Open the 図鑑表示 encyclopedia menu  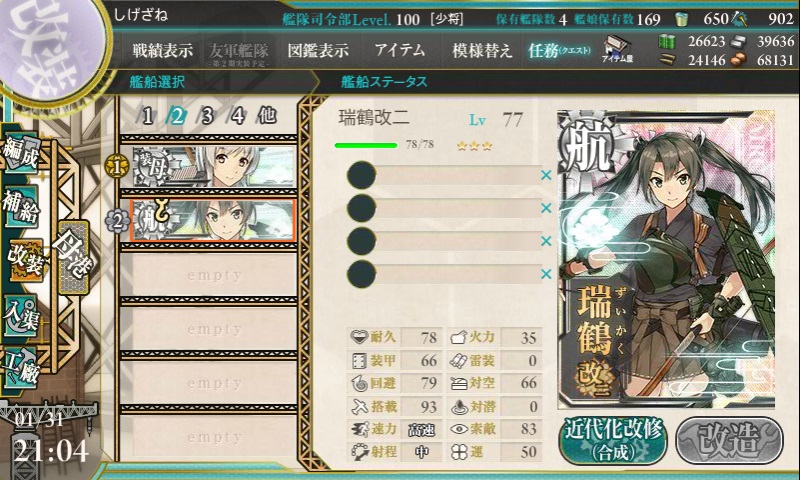(x=318, y=50)
